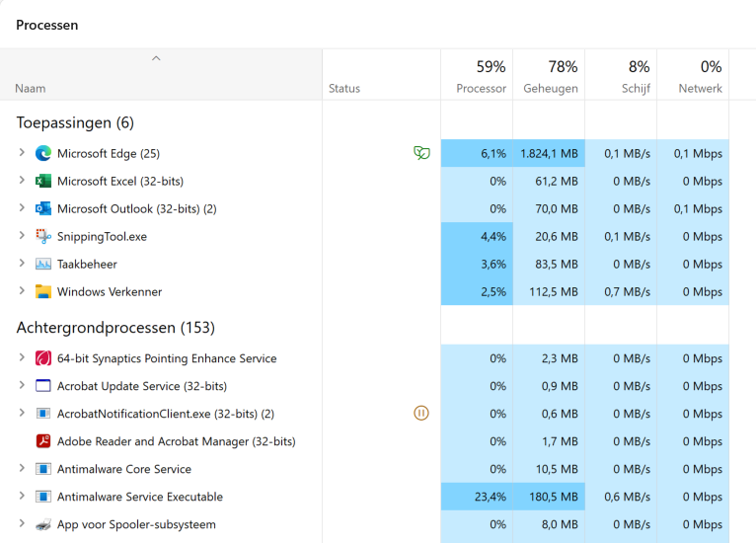Image resolution: width=756 pixels, height=543 pixels.
Task: Click the Microsoft Excel icon
Action: click(43, 182)
